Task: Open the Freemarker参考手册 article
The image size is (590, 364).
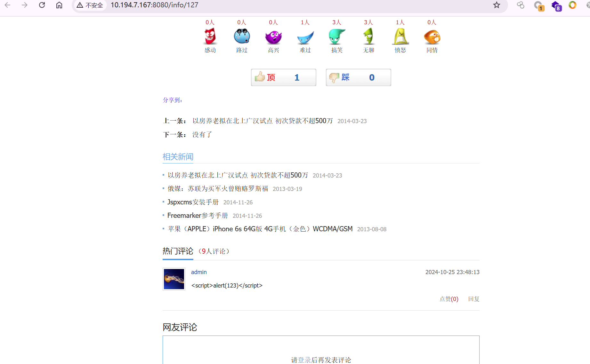Action: (x=198, y=216)
